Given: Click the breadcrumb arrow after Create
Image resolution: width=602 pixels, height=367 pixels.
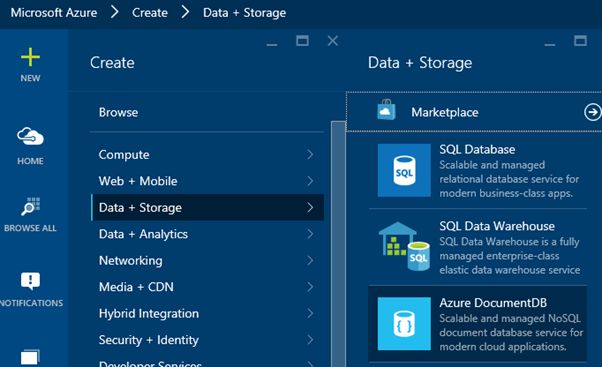Looking at the screenshot, I should pyautogui.click(x=185, y=12).
